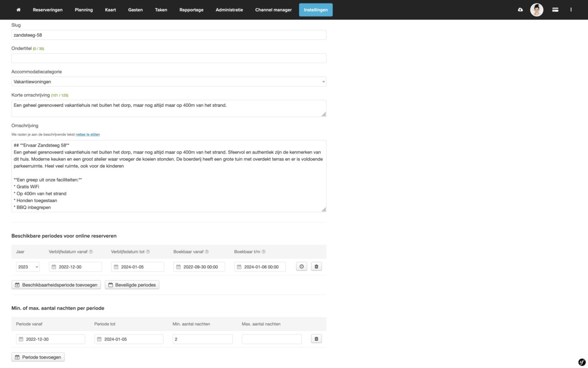The height and width of the screenshot is (368, 588).
Task: Delete the 2023 availability period row
Action: click(x=316, y=267)
